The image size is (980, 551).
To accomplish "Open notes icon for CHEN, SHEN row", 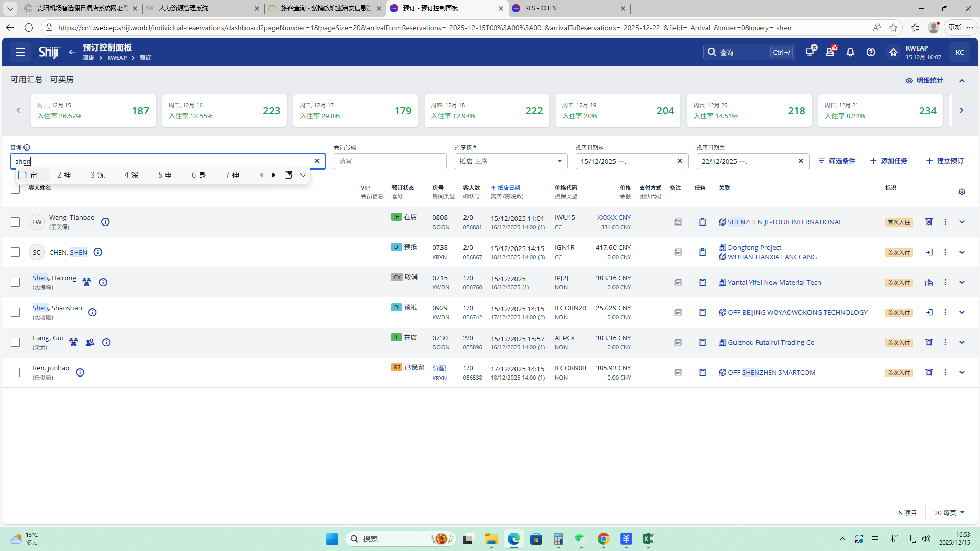I will tap(678, 252).
